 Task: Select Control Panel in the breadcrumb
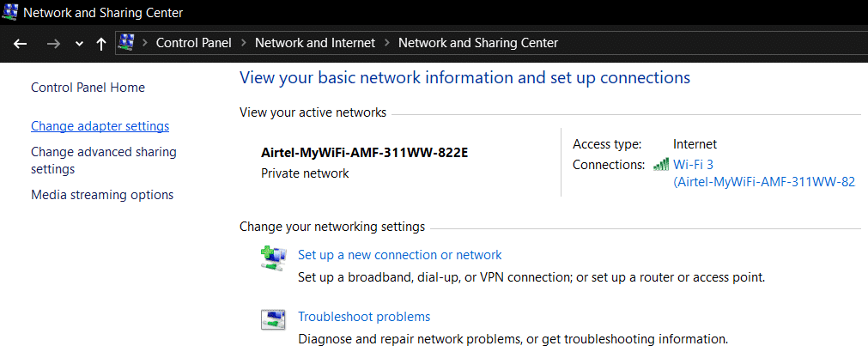[x=193, y=43]
